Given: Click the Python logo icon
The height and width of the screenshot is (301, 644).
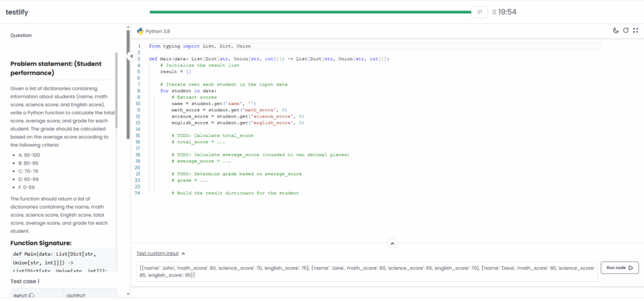Looking at the screenshot, I should coord(140,31).
